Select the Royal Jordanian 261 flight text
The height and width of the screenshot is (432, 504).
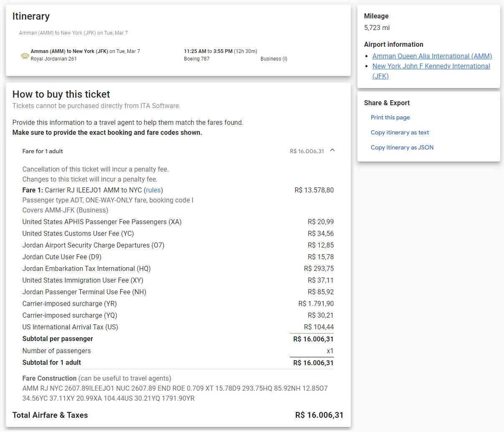click(x=54, y=59)
